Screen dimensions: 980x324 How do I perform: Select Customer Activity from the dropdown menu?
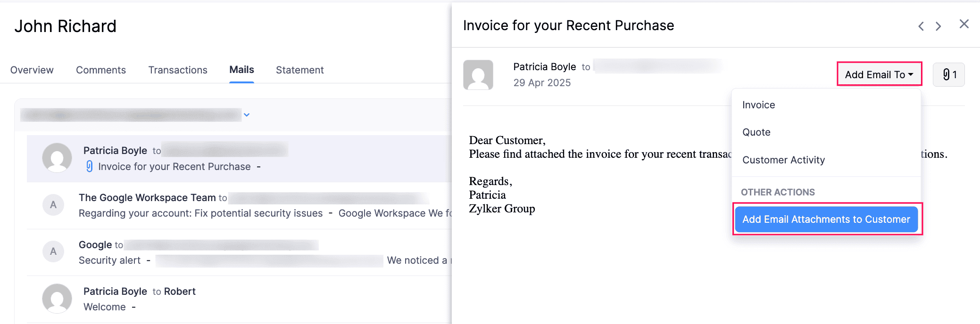coord(783,160)
